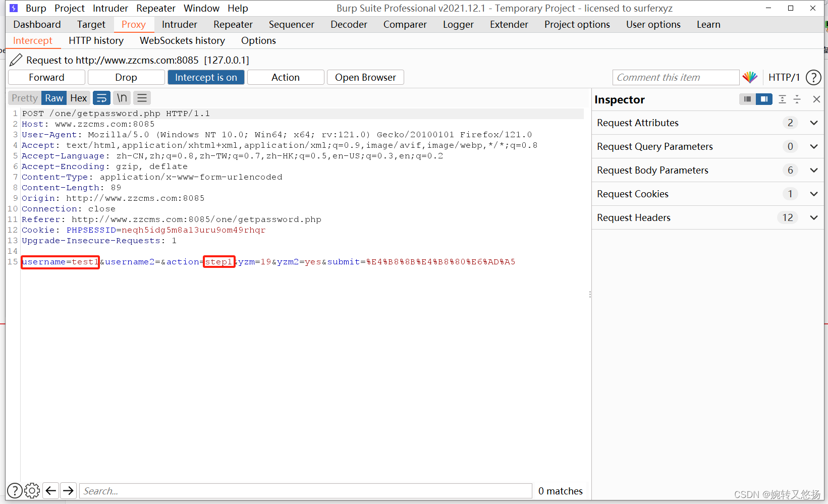Switch the editor to Hex view

pyautogui.click(x=78, y=98)
